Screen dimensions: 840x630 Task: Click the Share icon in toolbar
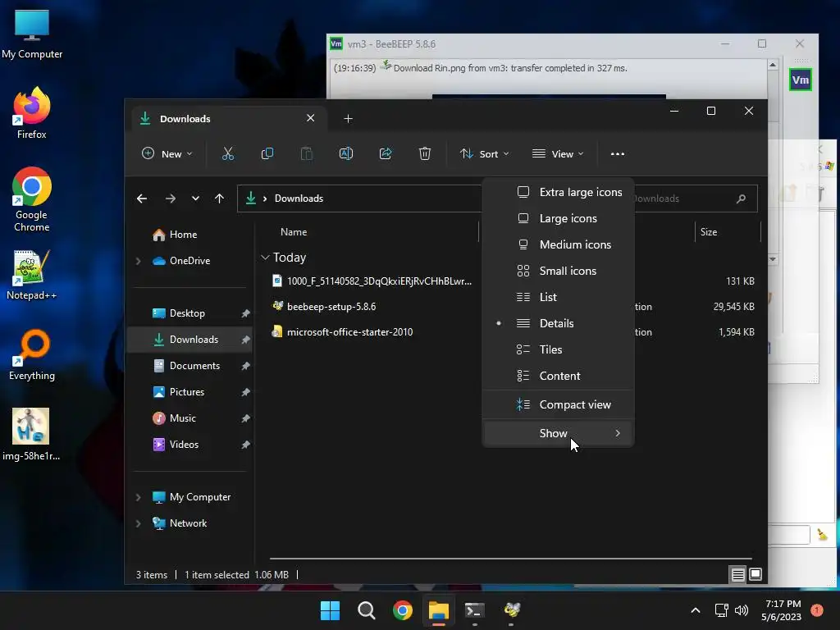click(x=386, y=153)
